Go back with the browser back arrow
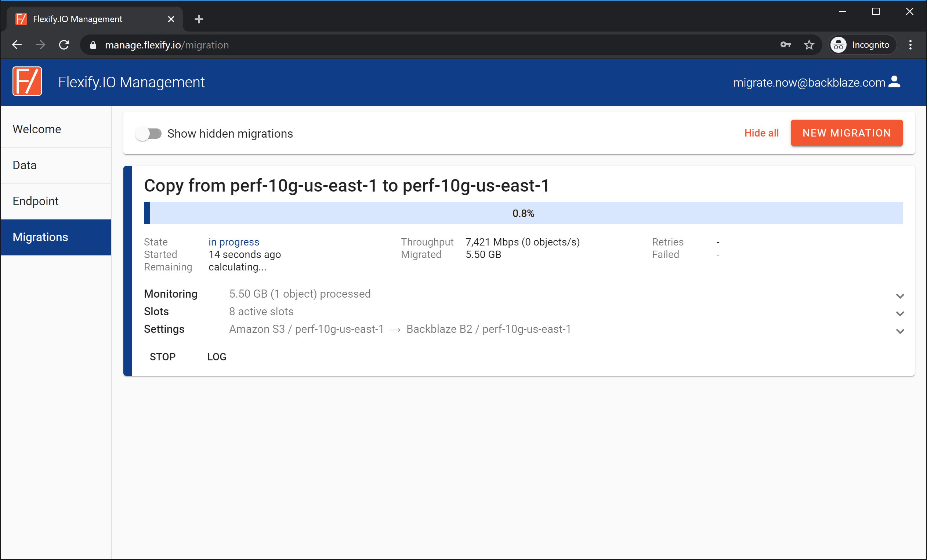927x560 pixels. click(x=17, y=45)
